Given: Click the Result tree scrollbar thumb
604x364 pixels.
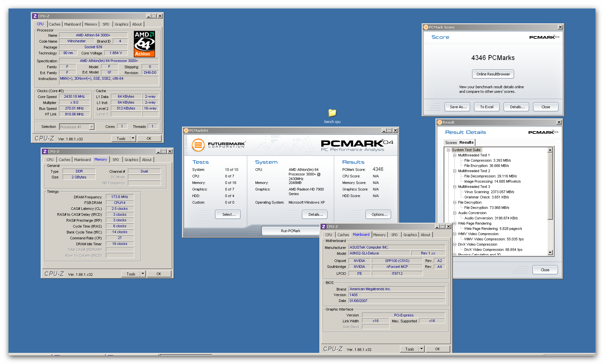Looking at the screenshot, I should 550,186.
